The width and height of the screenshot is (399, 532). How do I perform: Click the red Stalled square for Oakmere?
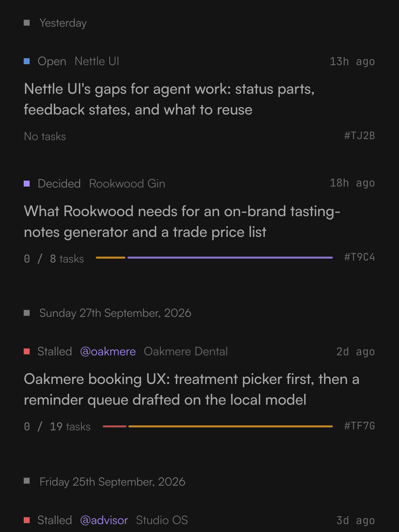(27, 351)
